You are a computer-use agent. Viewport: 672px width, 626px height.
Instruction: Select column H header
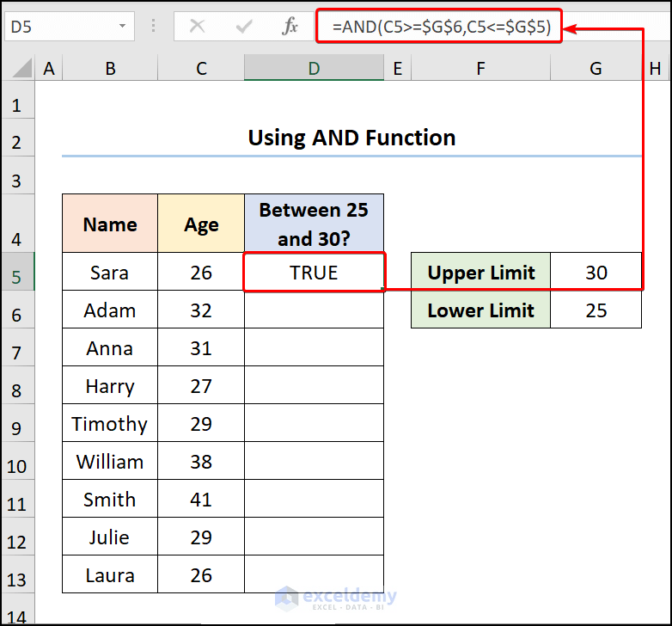pyautogui.click(x=655, y=68)
